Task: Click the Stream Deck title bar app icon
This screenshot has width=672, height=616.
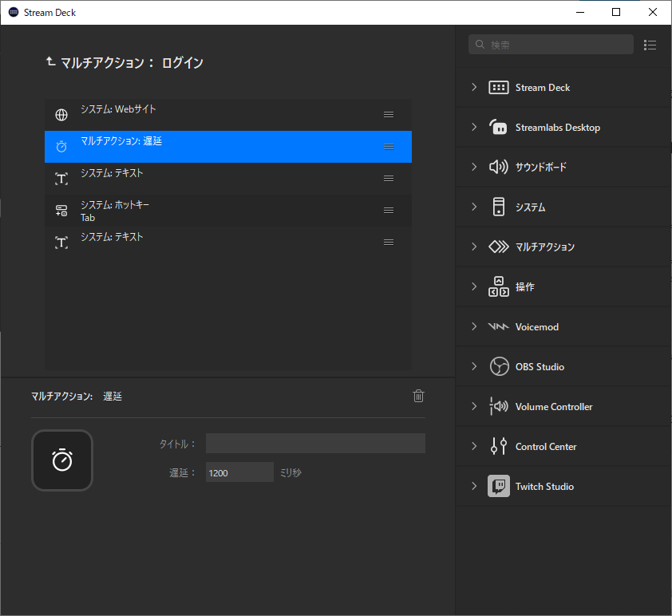Action: (14, 12)
